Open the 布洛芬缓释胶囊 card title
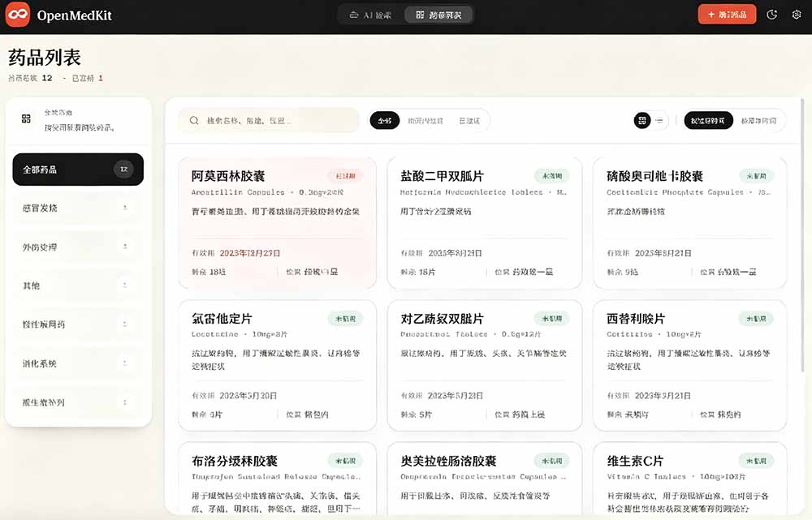 (x=234, y=461)
